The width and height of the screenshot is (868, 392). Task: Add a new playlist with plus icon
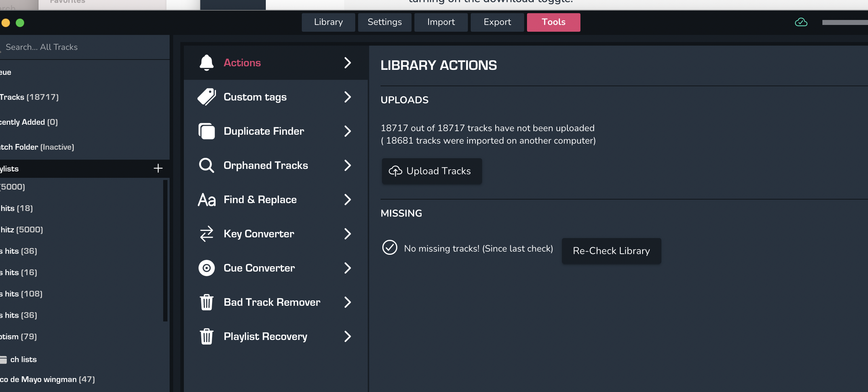(x=158, y=168)
